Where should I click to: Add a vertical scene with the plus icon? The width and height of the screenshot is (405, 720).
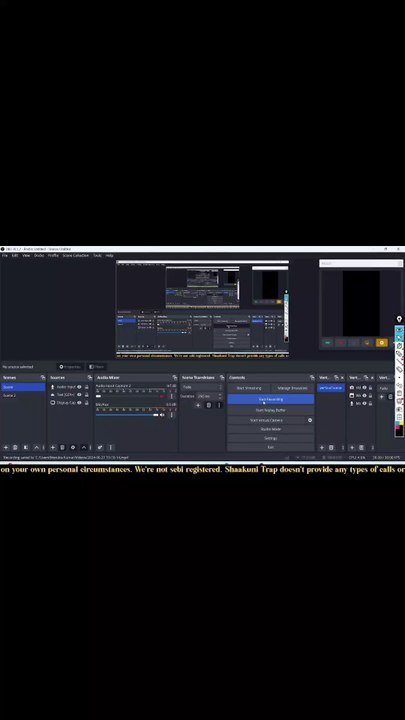[x=321, y=447]
